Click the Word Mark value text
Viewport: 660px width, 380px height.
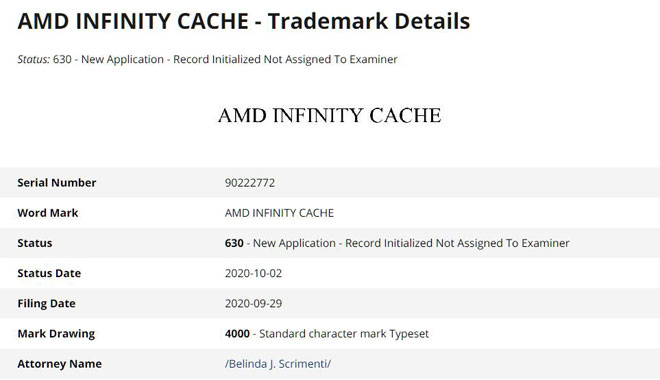(x=279, y=213)
